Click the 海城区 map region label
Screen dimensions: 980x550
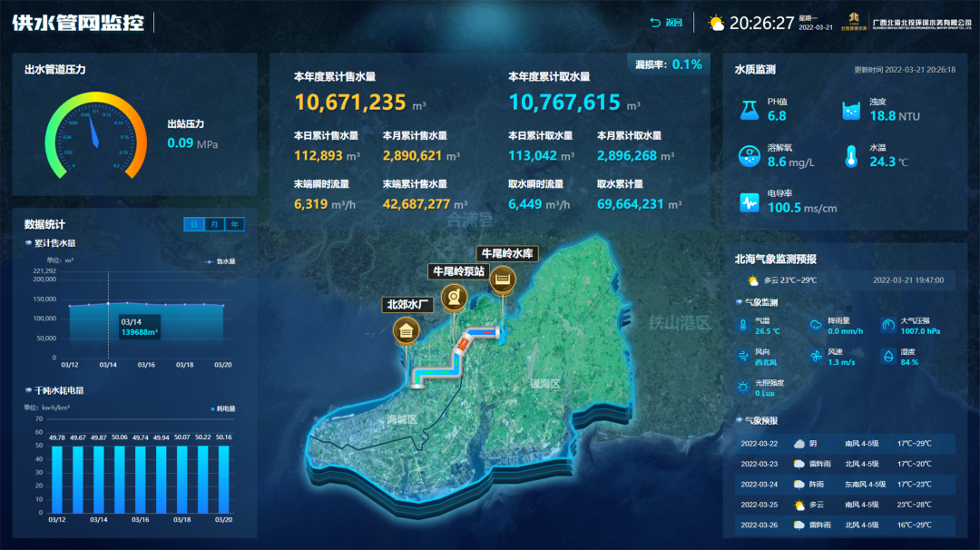tap(401, 419)
